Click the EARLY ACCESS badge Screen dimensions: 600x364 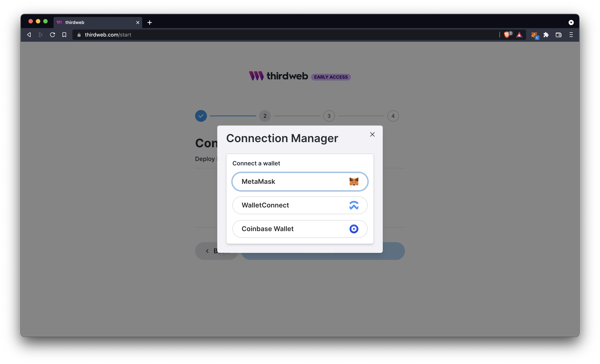331,77
